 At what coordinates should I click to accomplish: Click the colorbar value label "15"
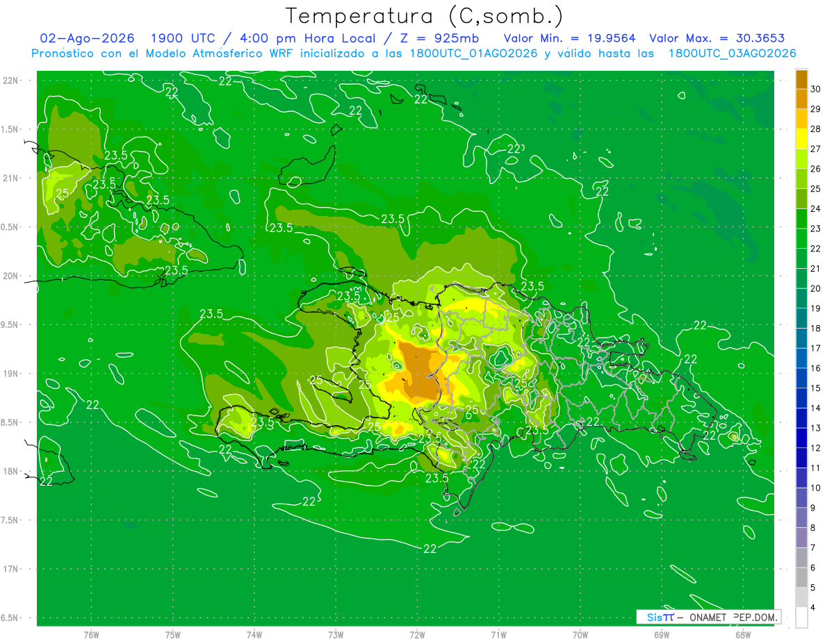point(815,388)
